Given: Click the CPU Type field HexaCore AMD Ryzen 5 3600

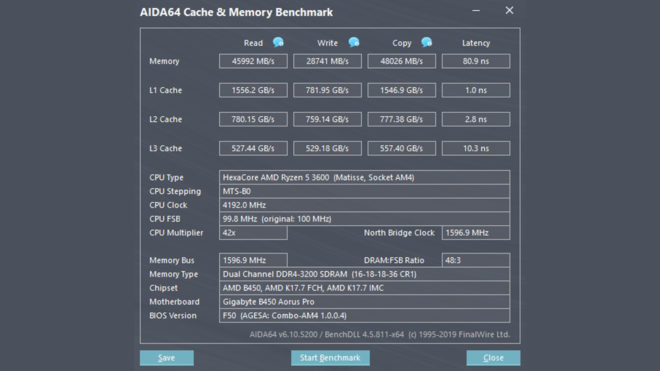Looking at the screenshot, I should tap(365, 177).
